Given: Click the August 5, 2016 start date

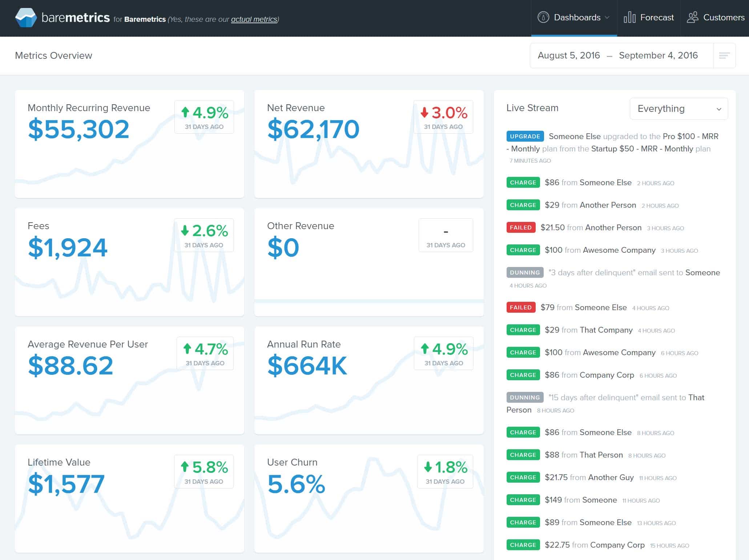Looking at the screenshot, I should point(569,55).
